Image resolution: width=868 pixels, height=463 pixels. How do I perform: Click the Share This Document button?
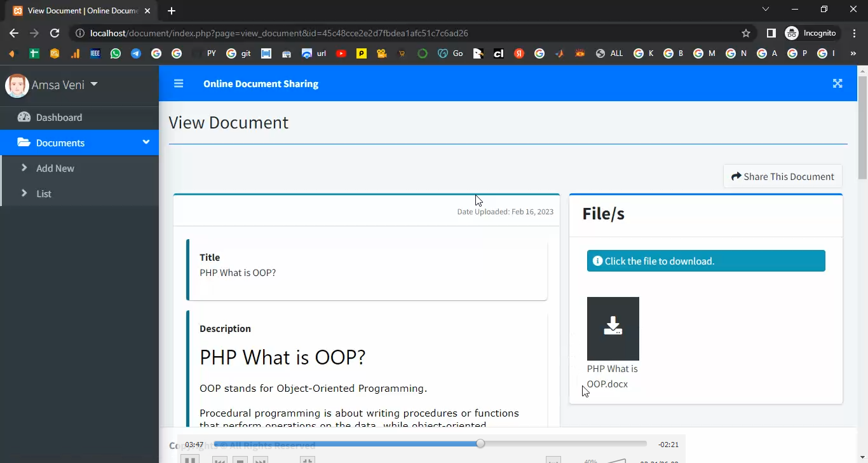(782, 176)
